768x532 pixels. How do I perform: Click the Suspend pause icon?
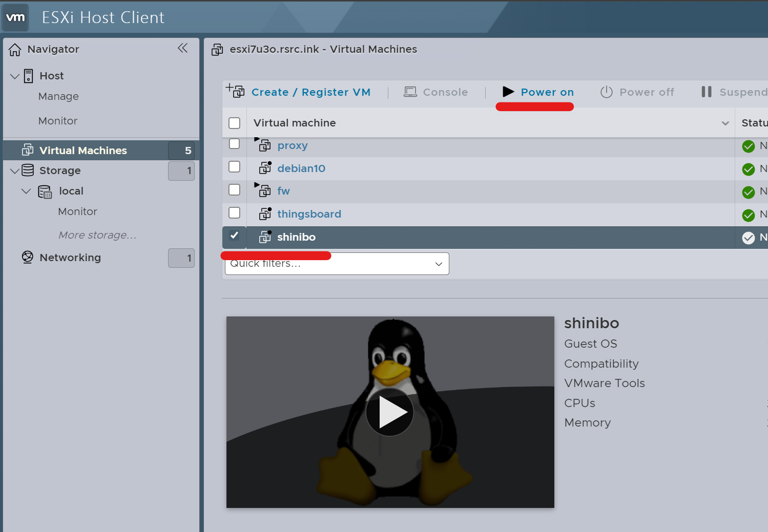tap(707, 92)
